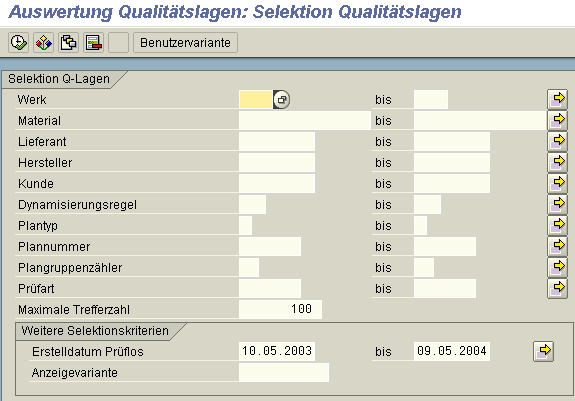Click the Material from input field
Image resolution: width=575 pixels, height=401 pixels.
[305, 121]
